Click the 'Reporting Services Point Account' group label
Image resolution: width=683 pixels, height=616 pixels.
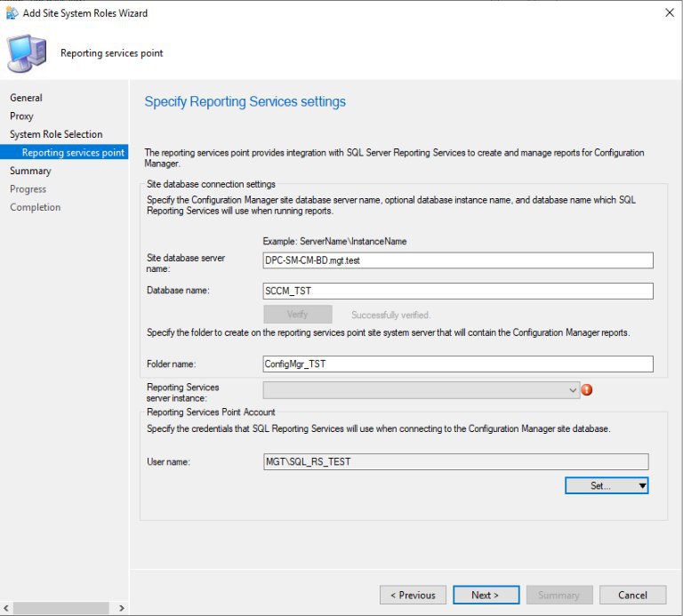tap(211, 412)
